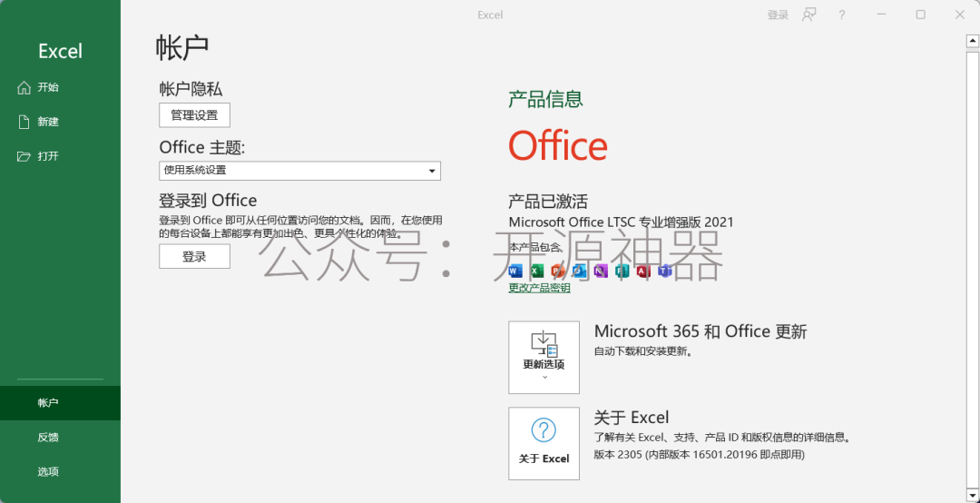Click the Access app icon
980x503 pixels.
pos(643,271)
